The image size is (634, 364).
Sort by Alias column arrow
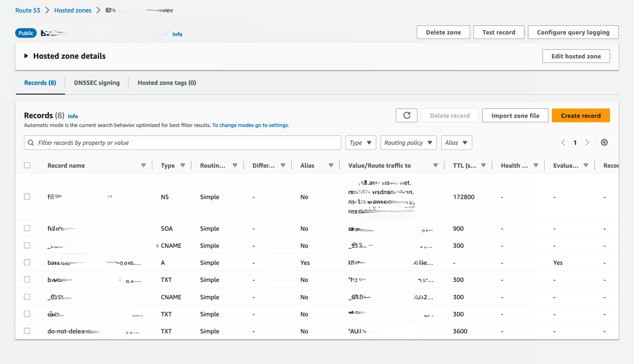(331, 166)
